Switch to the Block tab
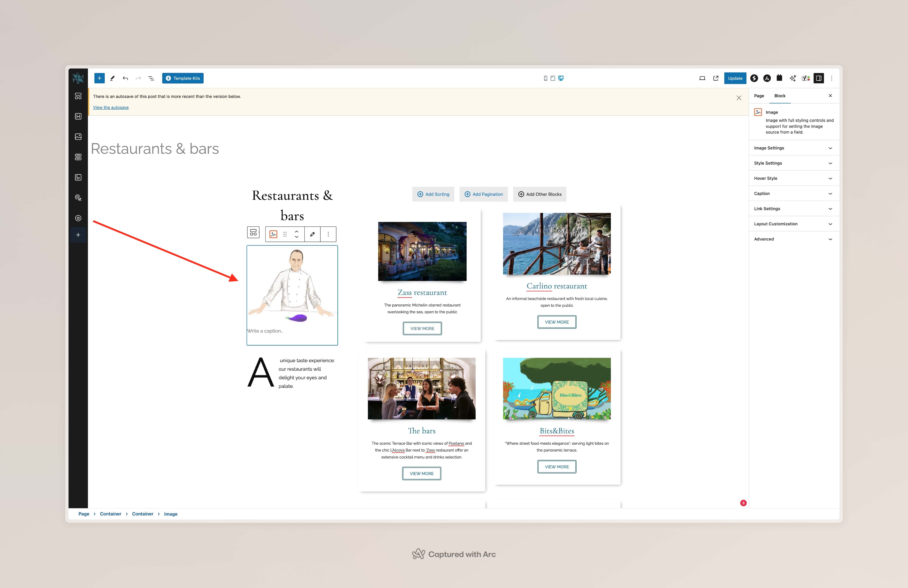The image size is (908, 588). pyautogui.click(x=780, y=96)
